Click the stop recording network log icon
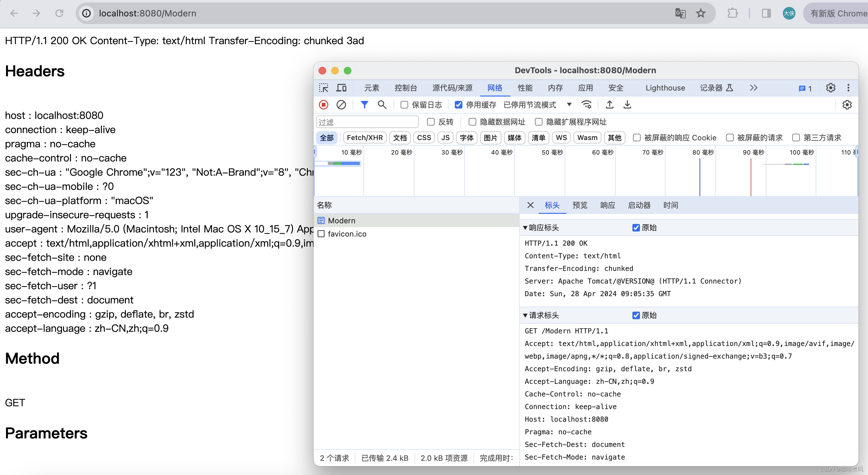This screenshot has width=868, height=475. pyautogui.click(x=324, y=105)
